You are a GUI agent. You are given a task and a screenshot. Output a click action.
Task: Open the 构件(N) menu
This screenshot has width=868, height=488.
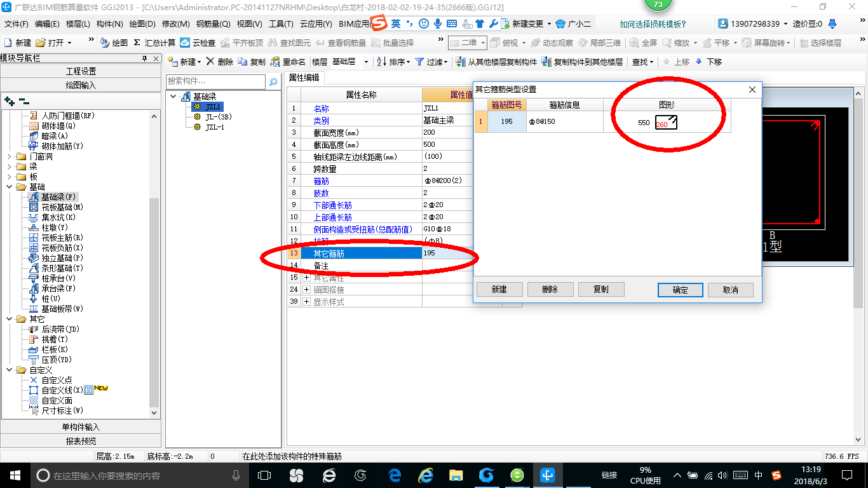tap(110, 24)
